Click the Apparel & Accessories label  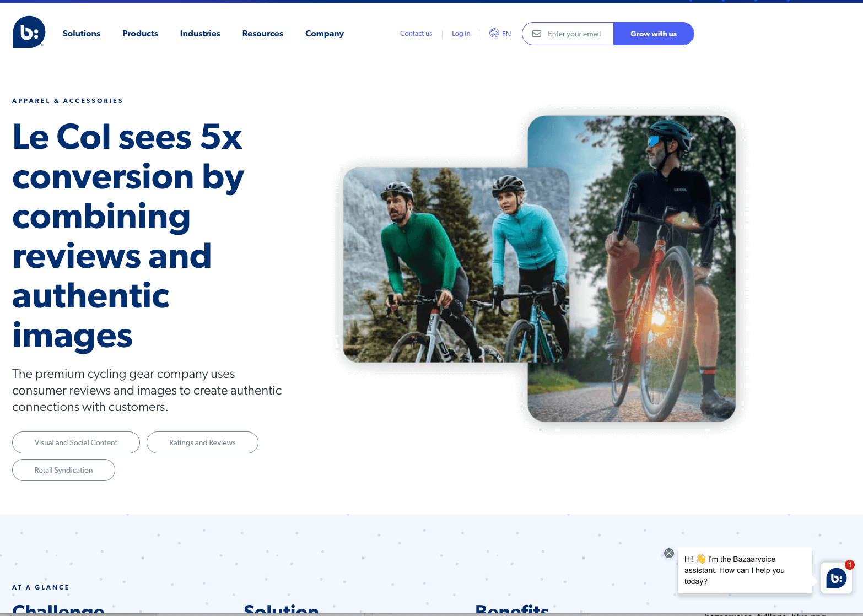click(68, 101)
